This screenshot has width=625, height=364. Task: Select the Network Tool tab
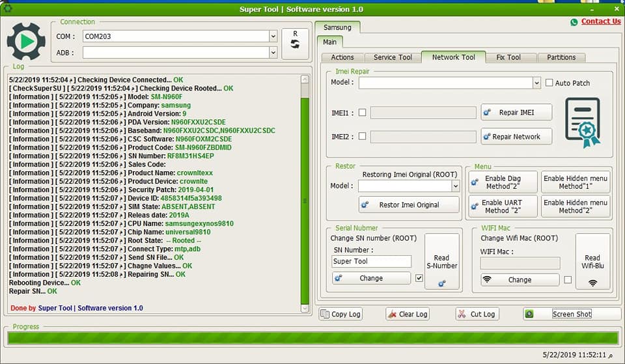click(x=453, y=57)
